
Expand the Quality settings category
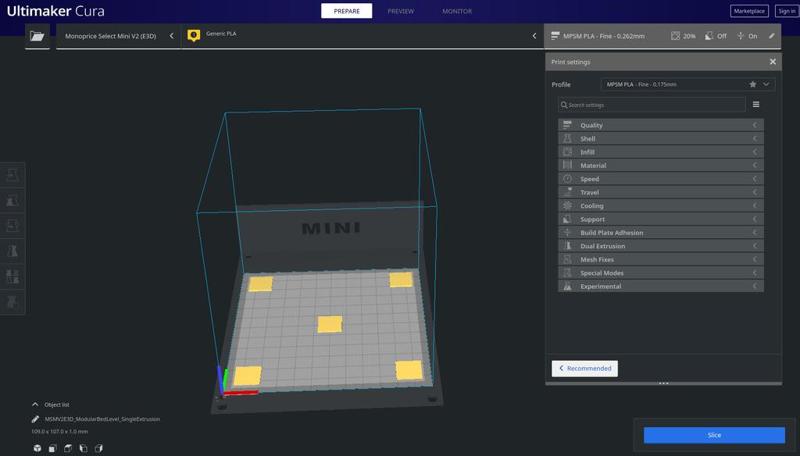point(661,125)
